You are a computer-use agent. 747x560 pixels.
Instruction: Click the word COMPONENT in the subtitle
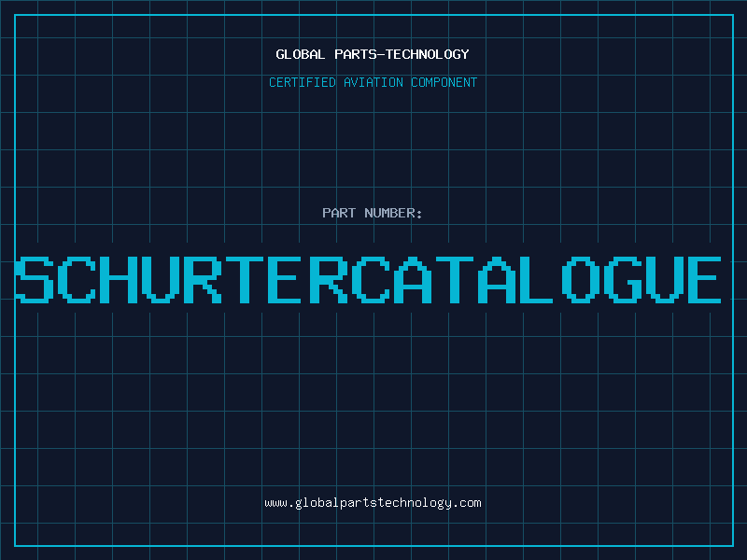(x=444, y=82)
